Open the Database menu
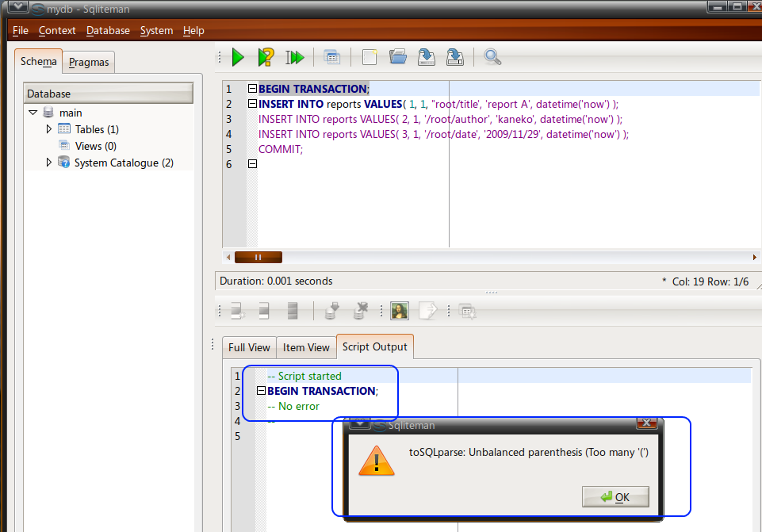762x532 pixels. pos(108,31)
